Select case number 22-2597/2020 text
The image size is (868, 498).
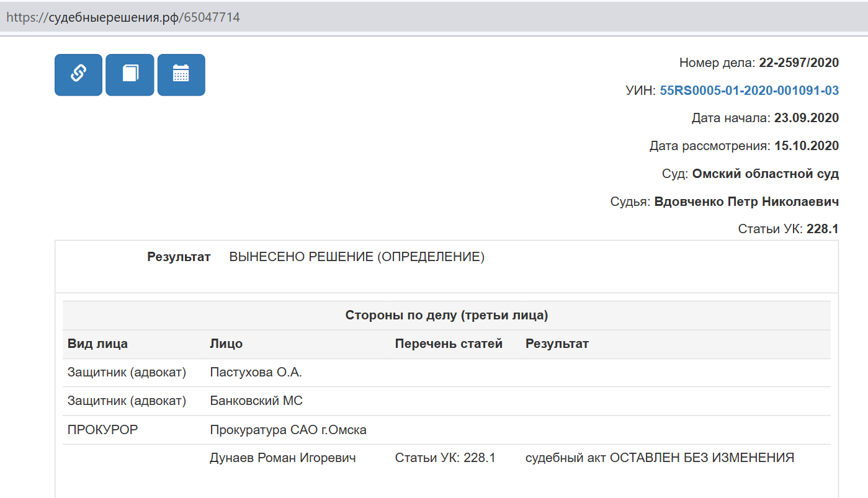[799, 63]
